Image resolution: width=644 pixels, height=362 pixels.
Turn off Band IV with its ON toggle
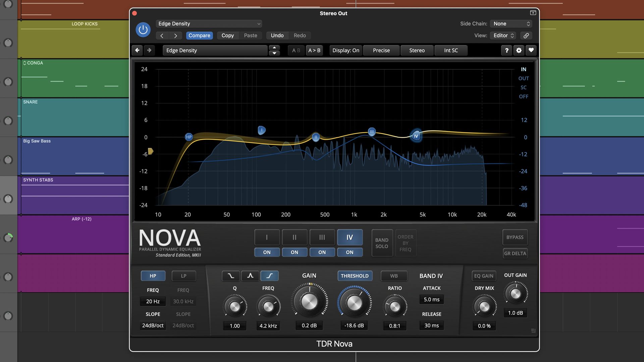350,252
